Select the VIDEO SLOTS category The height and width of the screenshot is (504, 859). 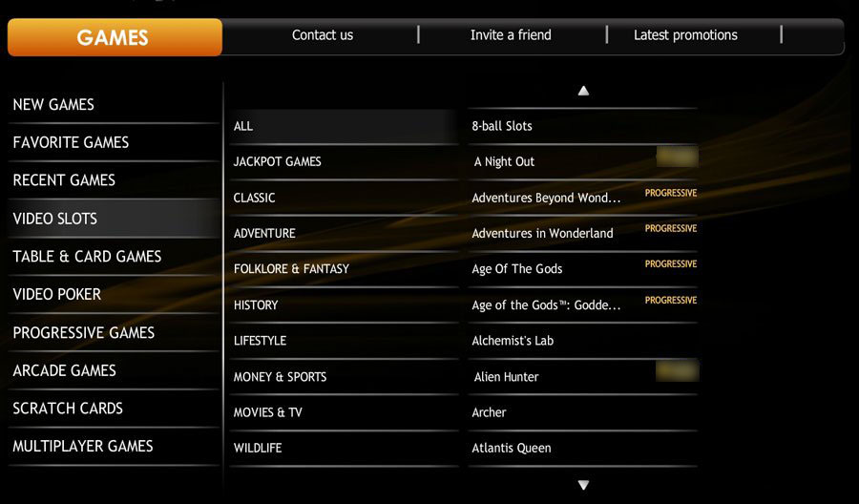[55, 219]
